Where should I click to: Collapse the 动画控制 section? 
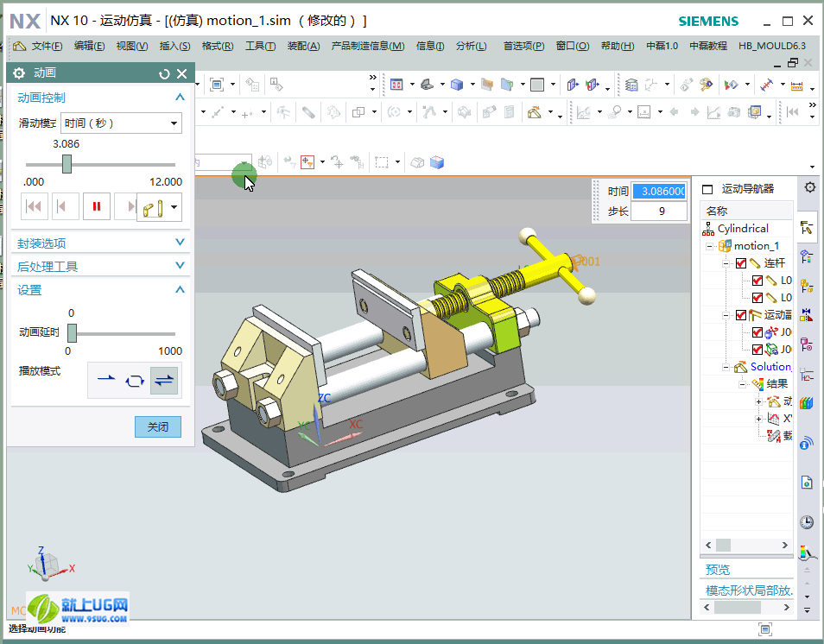[x=180, y=98]
